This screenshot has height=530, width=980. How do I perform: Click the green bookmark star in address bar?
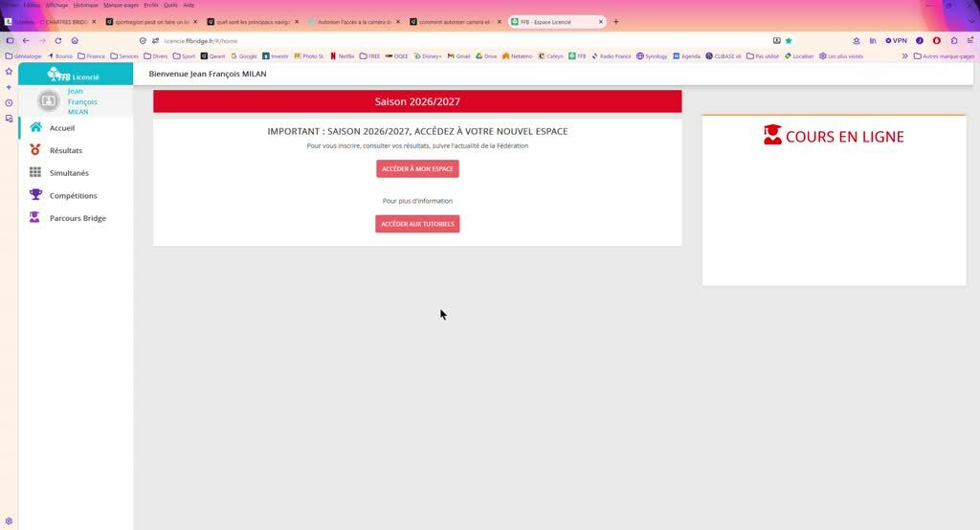(x=789, y=40)
